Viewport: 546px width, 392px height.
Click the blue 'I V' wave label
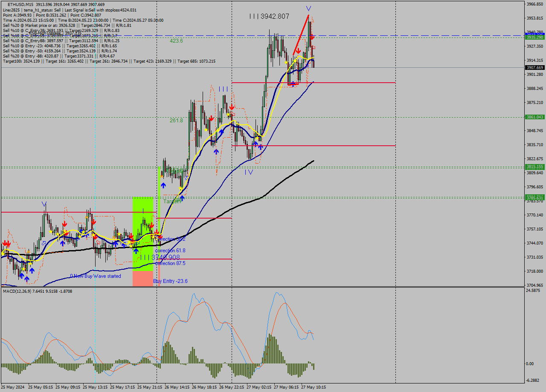(249, 172)
